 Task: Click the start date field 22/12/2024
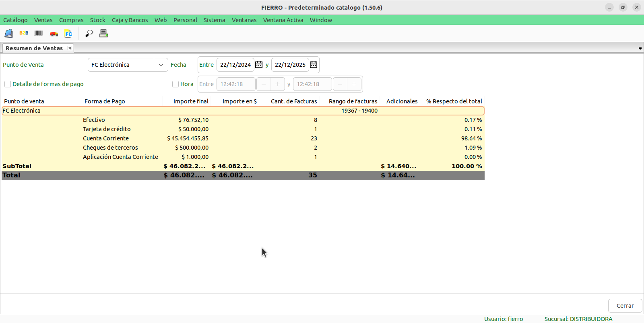(x=235, y=65)
